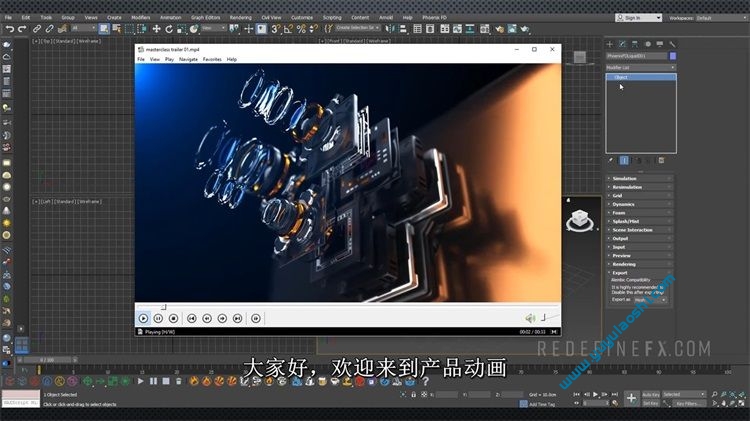
Task: Click Configure Modifier Sets icon
Action: coord(662,160)
